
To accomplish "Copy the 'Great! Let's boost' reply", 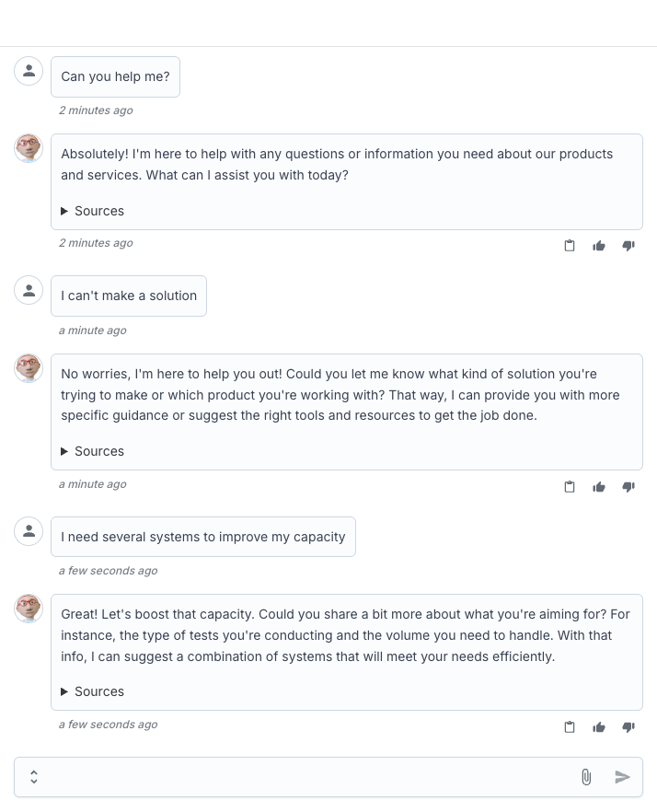I will 570,727.
